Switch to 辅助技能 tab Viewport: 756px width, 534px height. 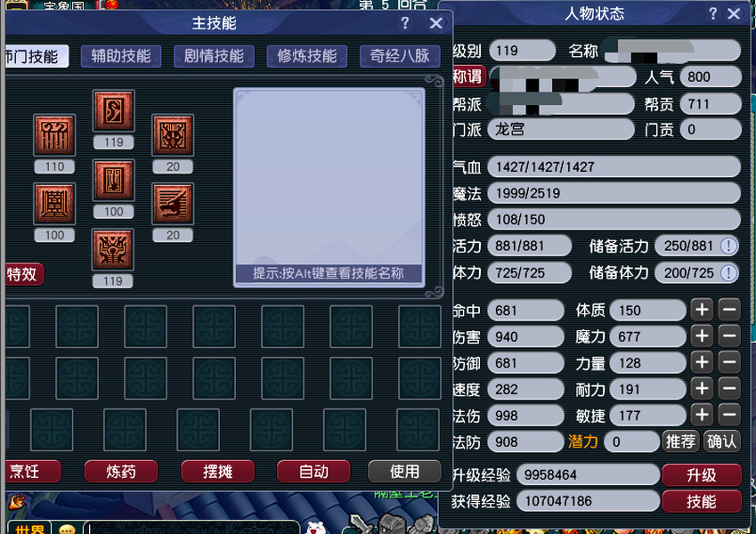pos(121,56)
